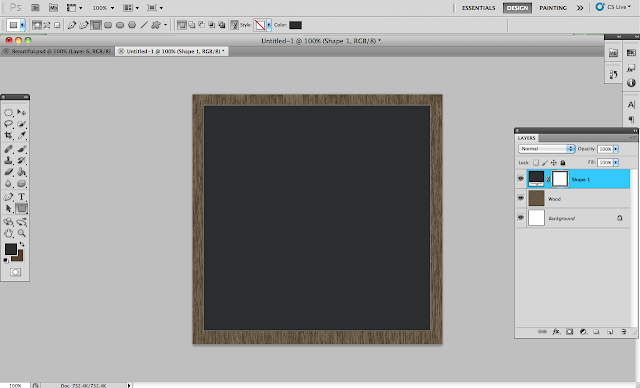The height and width of the screenshot is (388, 640).
Task: Hide the Background layer
Action: point(521,217)
